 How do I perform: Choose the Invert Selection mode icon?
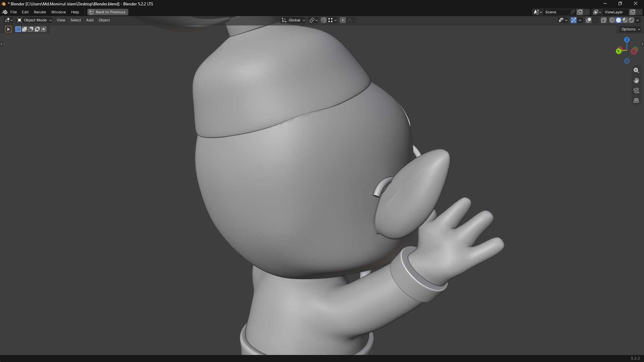tap(37, 29)
